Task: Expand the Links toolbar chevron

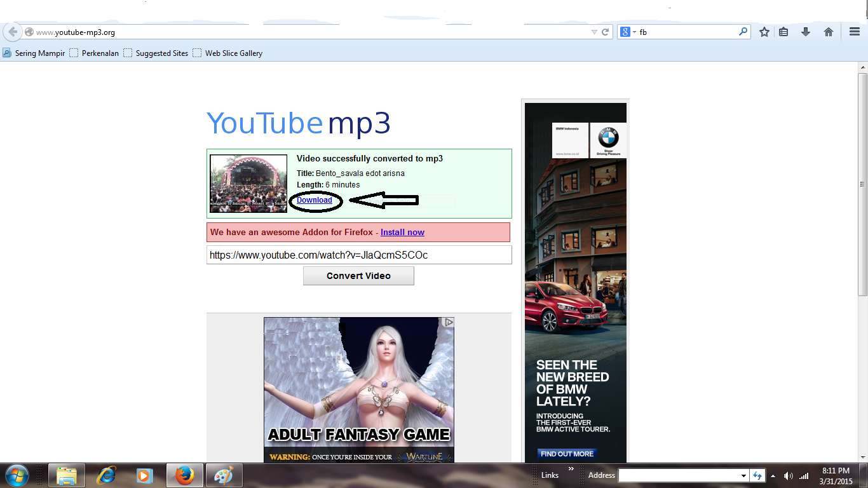Action: tap(571, 469)
